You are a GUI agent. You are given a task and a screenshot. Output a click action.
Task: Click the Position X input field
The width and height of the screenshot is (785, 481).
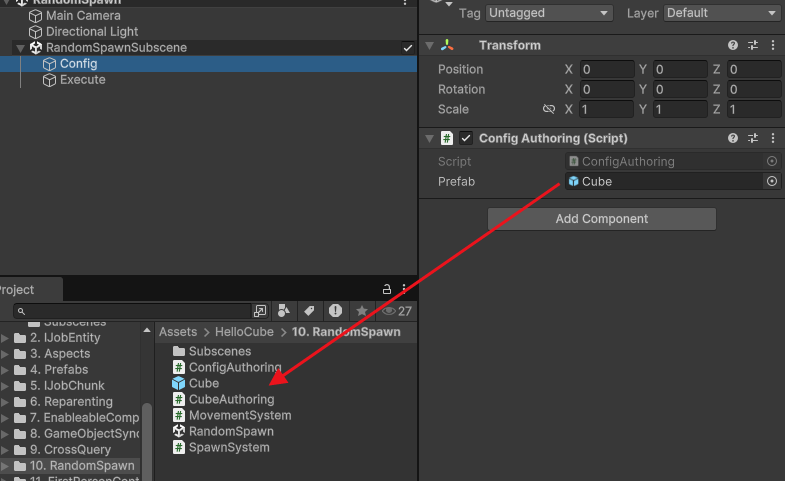point(607,69)
